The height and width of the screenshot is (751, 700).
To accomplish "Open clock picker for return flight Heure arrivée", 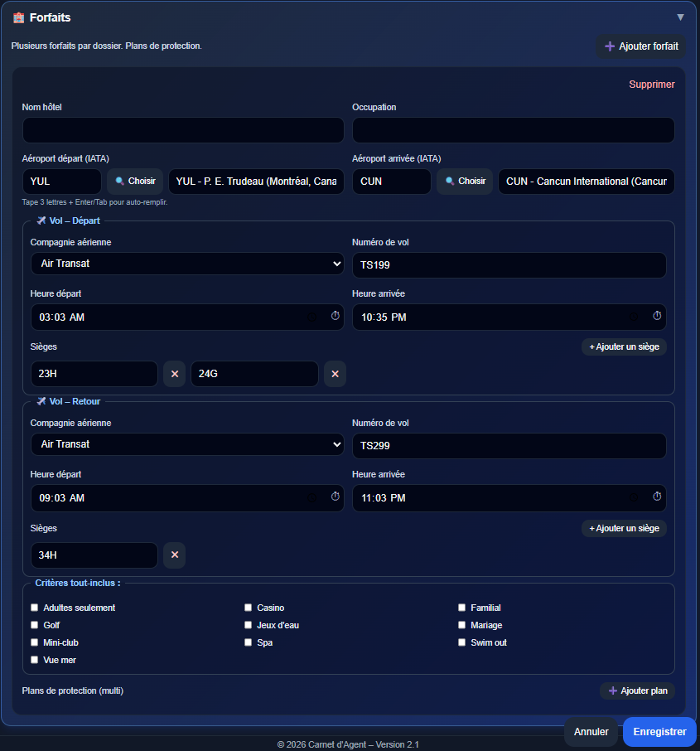I will 657,497.
